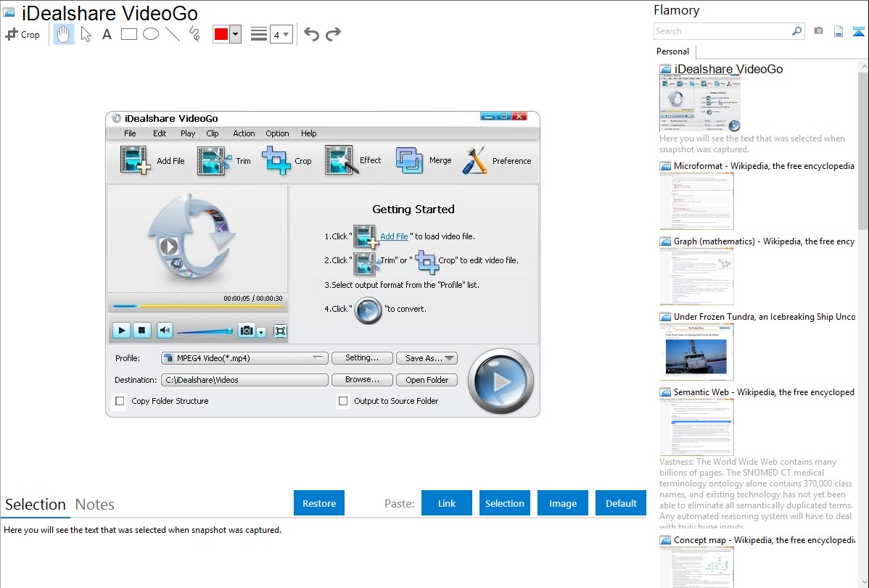Select the freehand scribble tool
The image size is (869, 588).
click(x=194, y=34)
